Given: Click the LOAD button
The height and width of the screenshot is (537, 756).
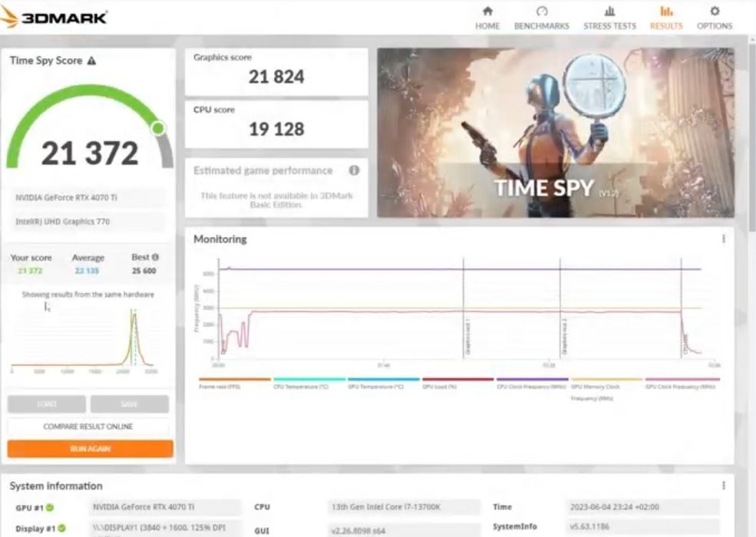Looking at the screenshot, I should pos(47,404).
